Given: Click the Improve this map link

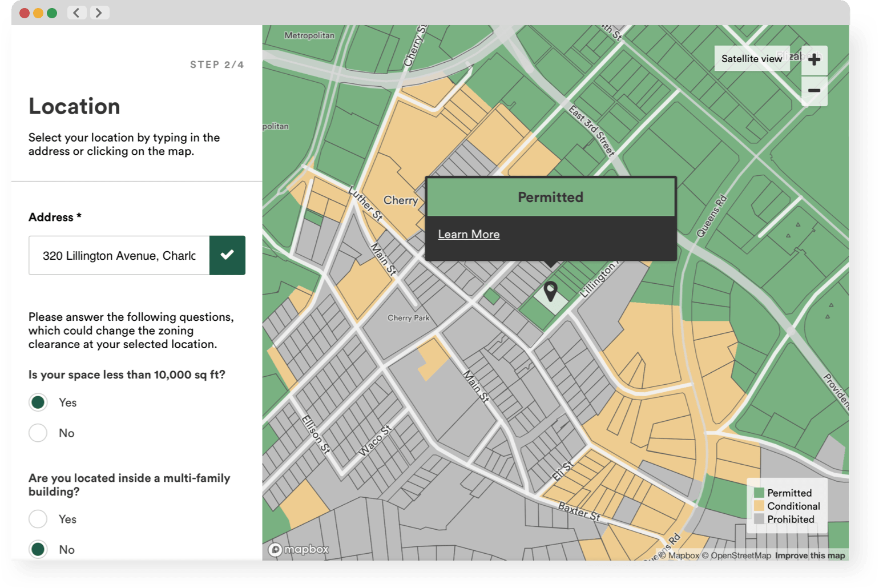Looking at the screenshot, I should (810, 555).
